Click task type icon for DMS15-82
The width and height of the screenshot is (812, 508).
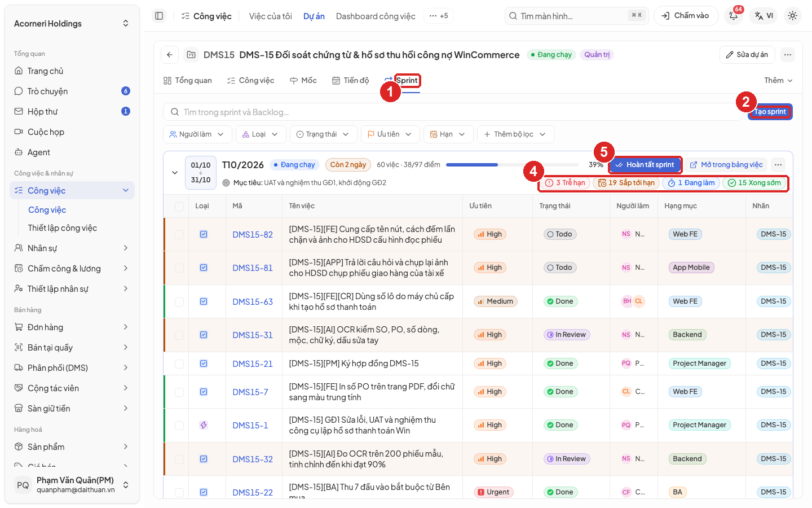204,234
